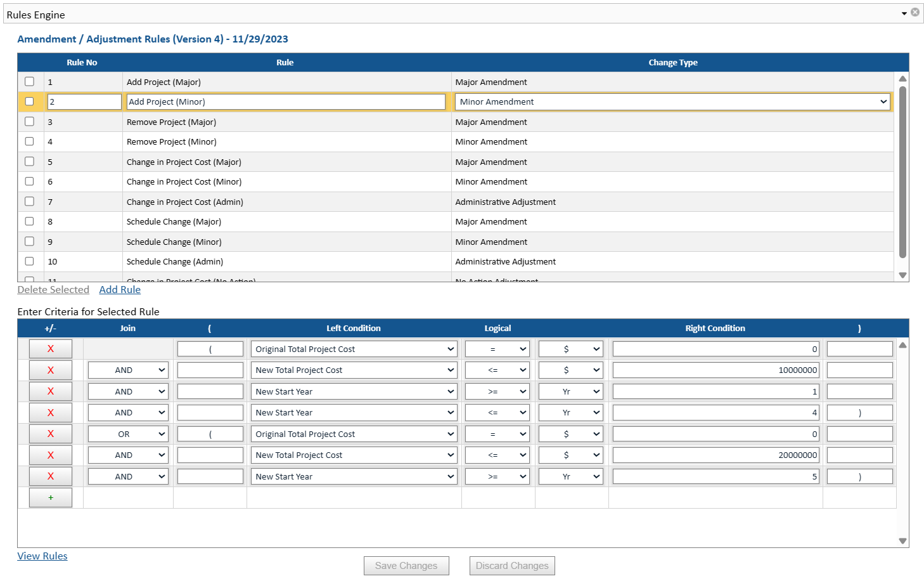Viewport: 924px width, 581px height.
Task: Click the Right Condition column header
Action: point(715,328)
